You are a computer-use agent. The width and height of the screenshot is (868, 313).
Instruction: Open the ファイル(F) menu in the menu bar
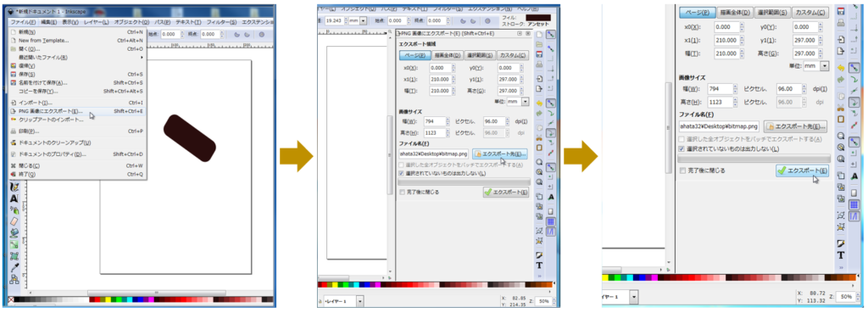pyautogui.click(x=24, y=22)
